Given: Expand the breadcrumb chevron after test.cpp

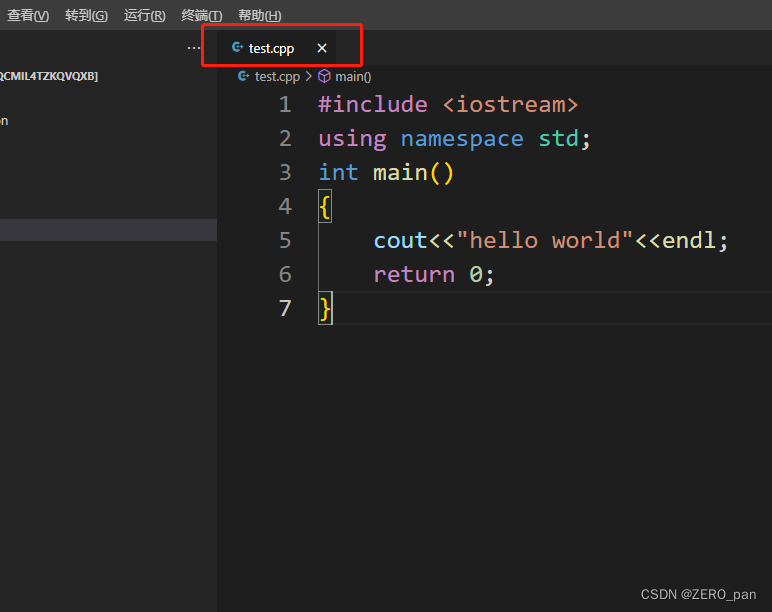Looking at the screenshot, I should click(309, 76).
